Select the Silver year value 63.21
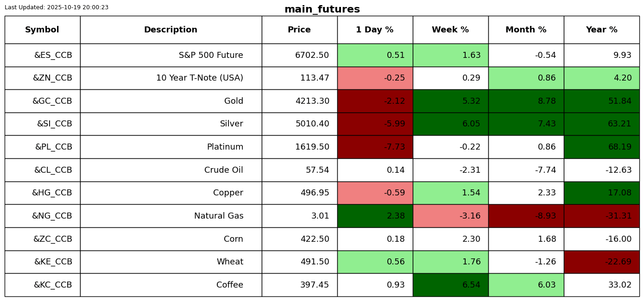Image resolution: width=644 pixels, height=301 pixels. (x=601, y=124)
